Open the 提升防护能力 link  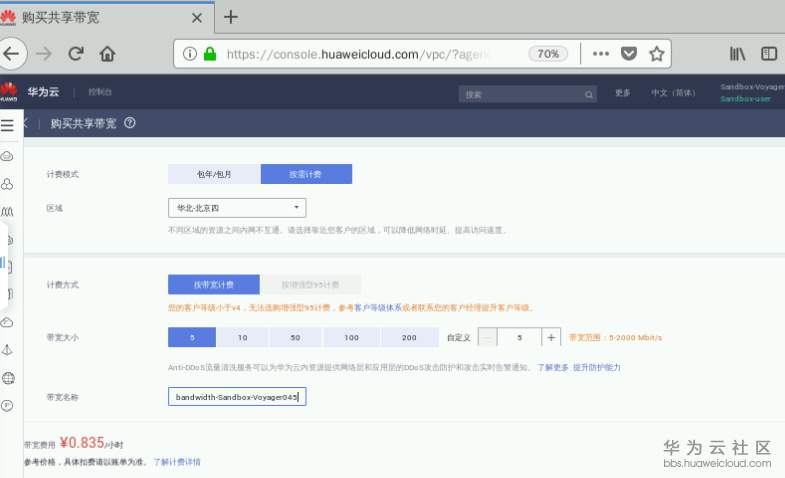[596, 367]
